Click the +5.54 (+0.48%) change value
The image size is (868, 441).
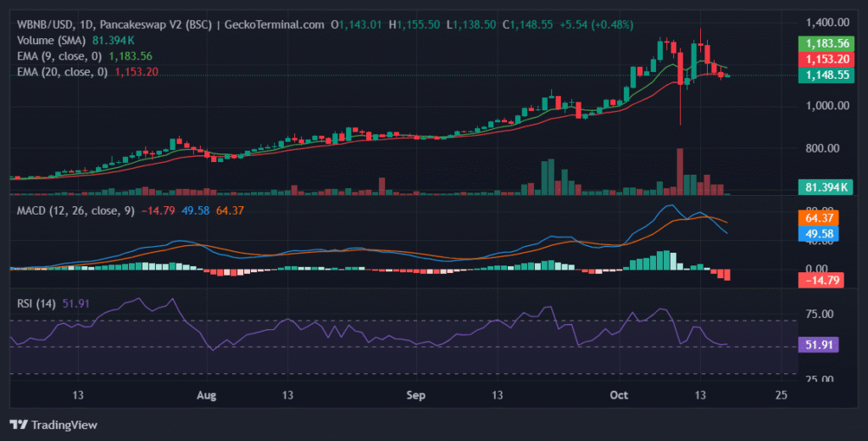(x=596, y=25)
